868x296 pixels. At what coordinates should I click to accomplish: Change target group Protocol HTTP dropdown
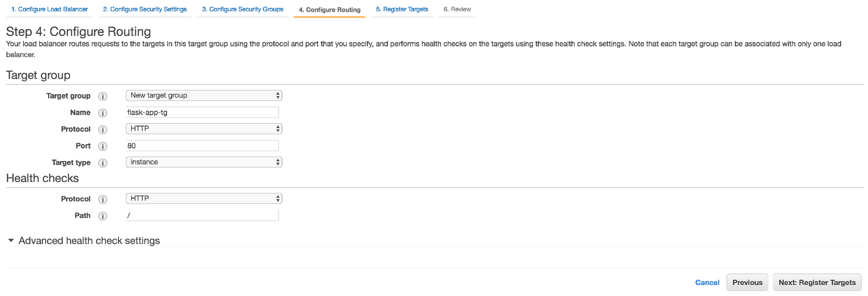[x=204, y=129]
